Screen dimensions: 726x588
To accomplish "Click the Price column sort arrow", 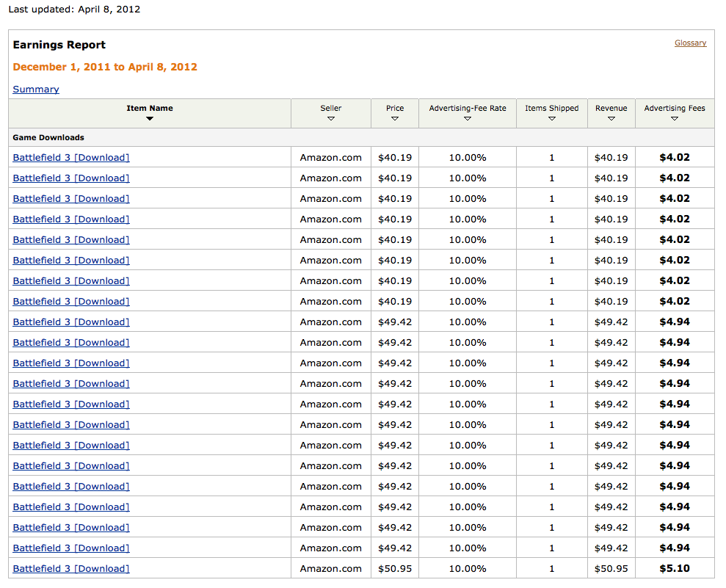I will click(x=394, y=119).
